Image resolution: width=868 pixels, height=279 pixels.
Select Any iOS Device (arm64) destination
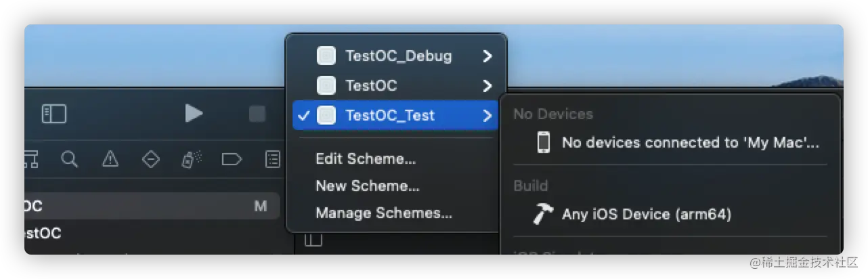click(647, 215)
